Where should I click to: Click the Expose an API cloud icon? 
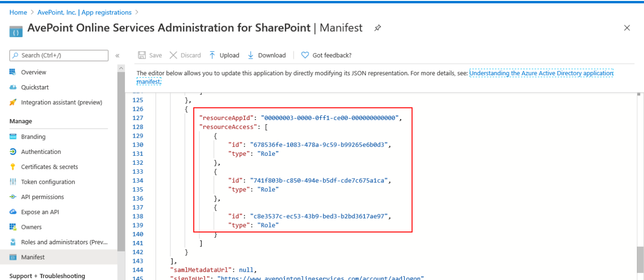pyautogui.click(x=13, y=212)
